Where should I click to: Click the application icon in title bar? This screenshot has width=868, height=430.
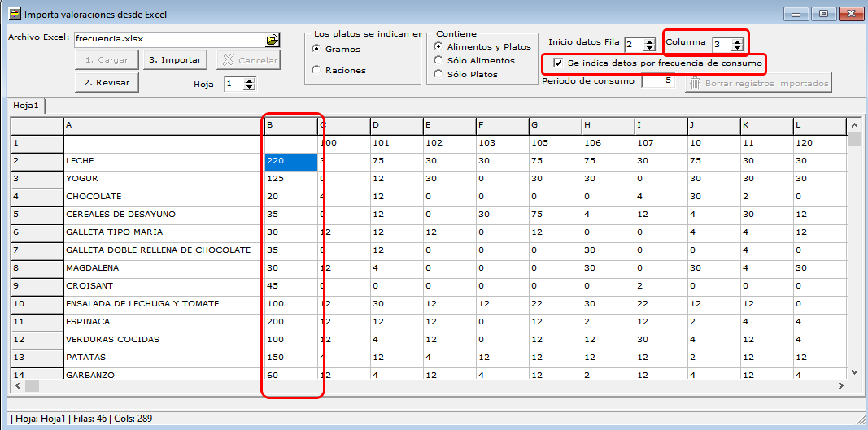pyautogui.click(x=15, y=14)
